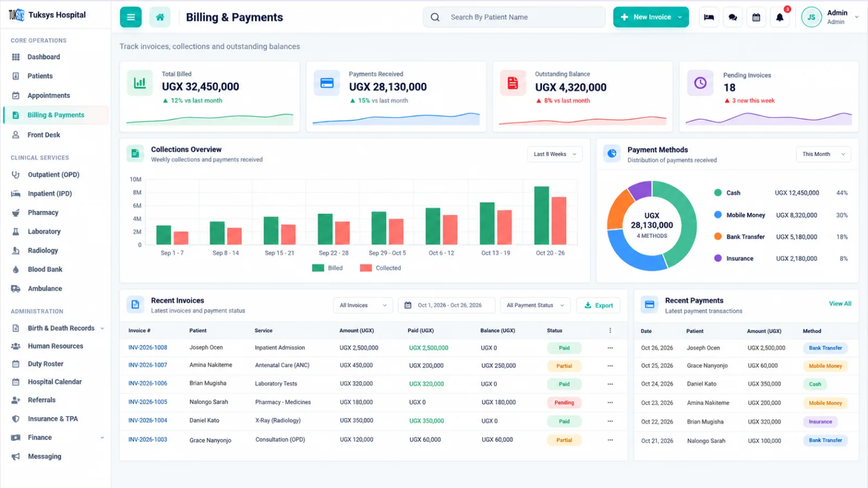This screenshot has height=488, width=868.
Task: Click the Total Billed chart icon
Action: 140,83
